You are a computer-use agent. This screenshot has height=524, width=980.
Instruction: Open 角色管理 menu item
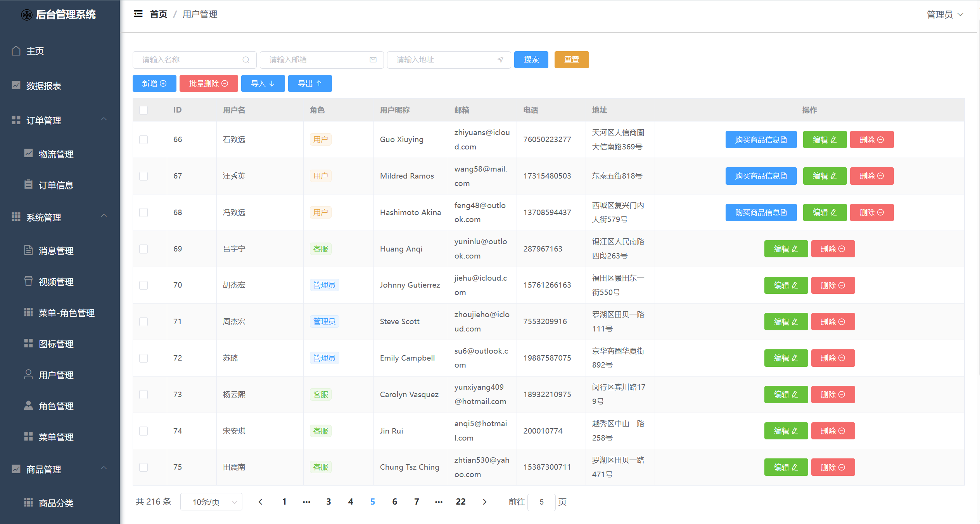pyautogui.click(x=60, y=406)
